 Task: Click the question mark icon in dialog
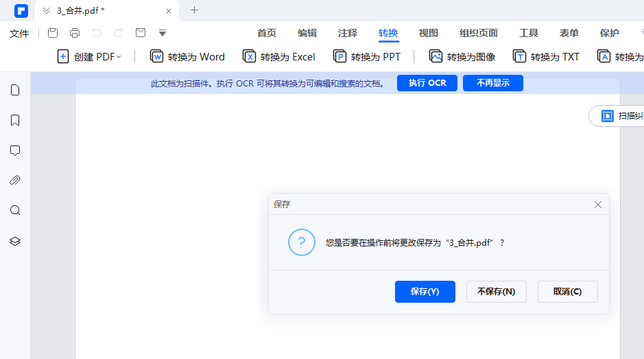302,242
